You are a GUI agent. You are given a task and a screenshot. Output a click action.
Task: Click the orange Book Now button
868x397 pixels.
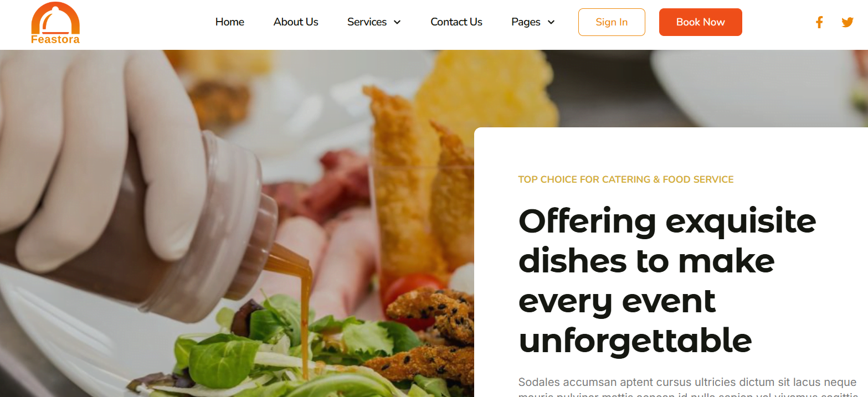(701, 22)
